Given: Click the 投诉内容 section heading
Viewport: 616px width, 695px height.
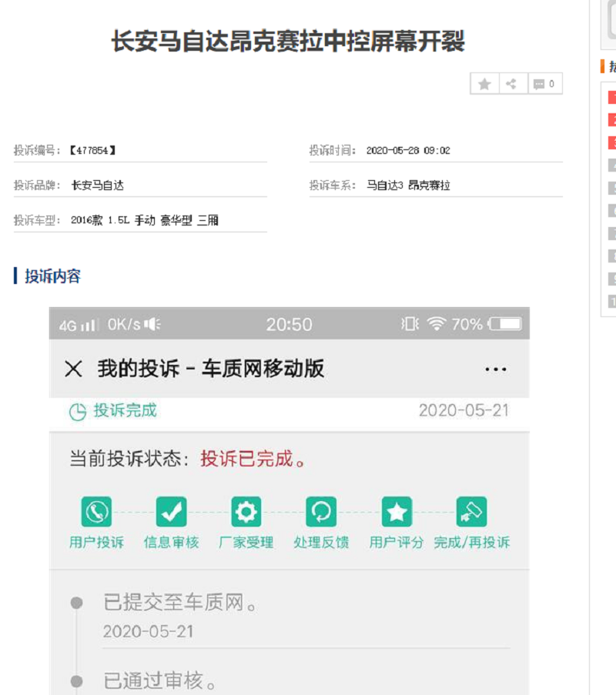Looking at the screenshot, I should (x=53, y=276).
